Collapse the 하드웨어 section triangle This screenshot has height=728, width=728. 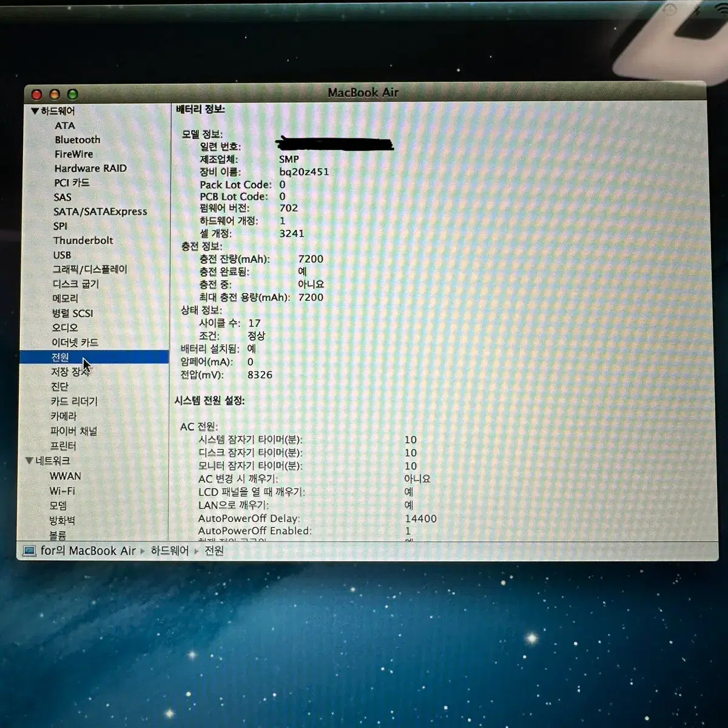click(x=35, y=111)
